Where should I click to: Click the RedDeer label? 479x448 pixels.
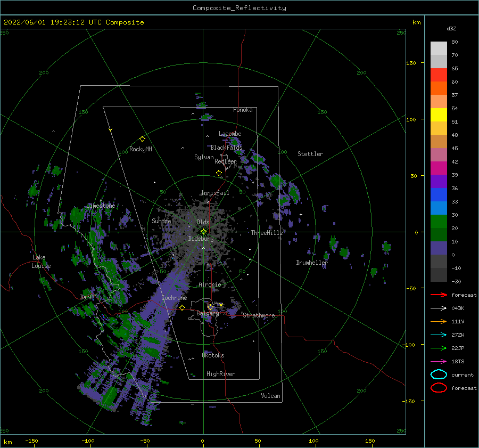pyautogui.click(x=226, y=161)
